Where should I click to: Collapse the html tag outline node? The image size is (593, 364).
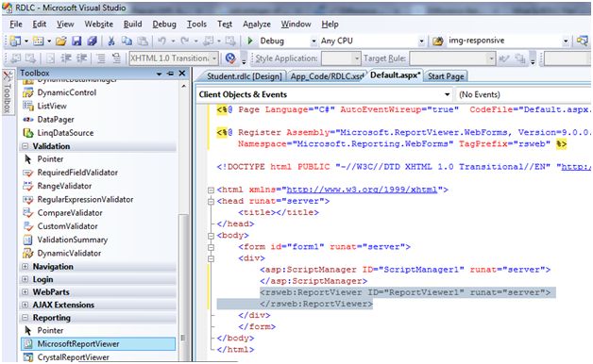pos(211,190)
